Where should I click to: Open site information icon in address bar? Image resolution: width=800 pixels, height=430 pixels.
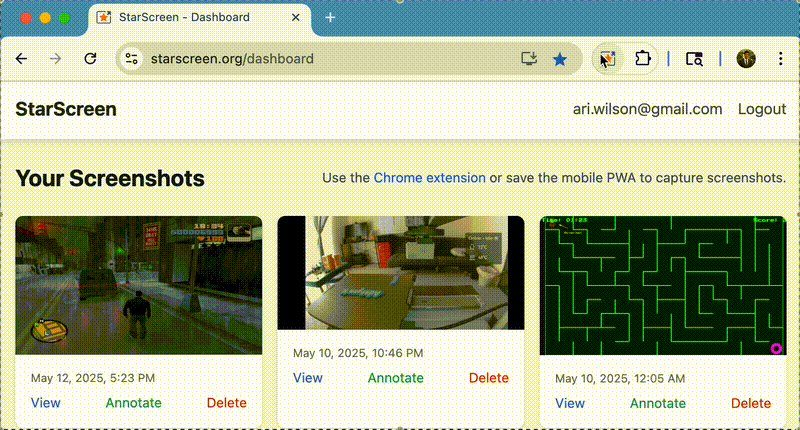[x=132, y=59]
